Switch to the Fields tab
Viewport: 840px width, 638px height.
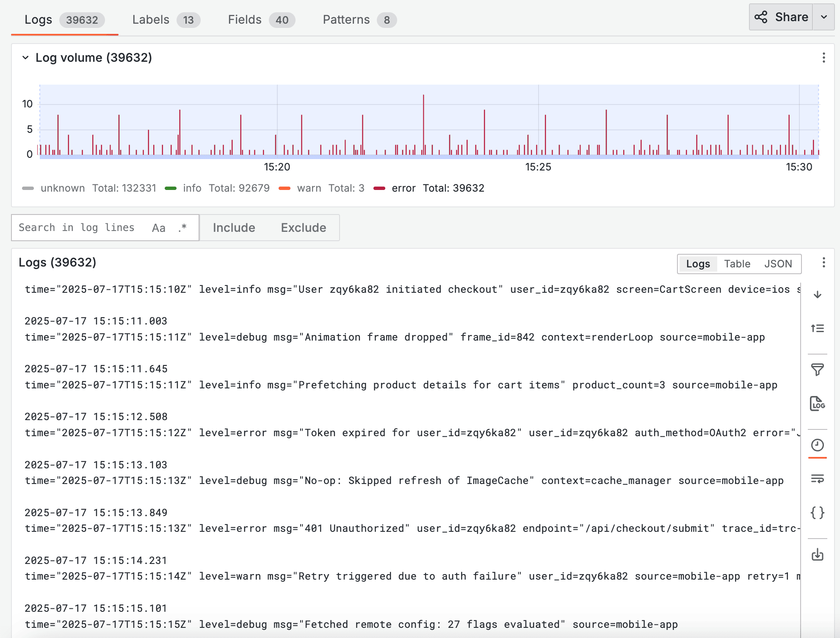(x=261, y=20)
